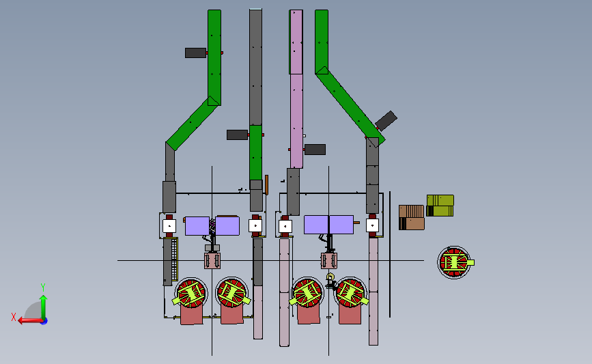This screenshot has width=592, height=364.
Task: Select the rightmost white square unit
Action: point(372,225)
